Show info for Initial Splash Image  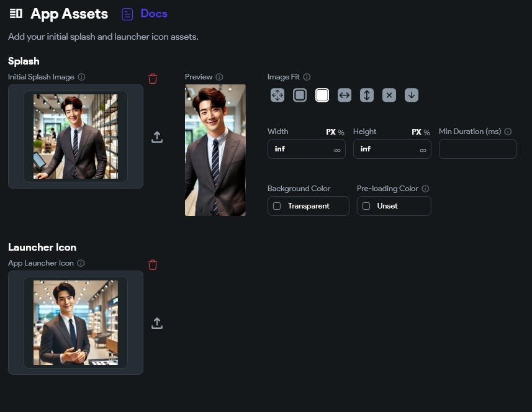(x=81, y=77)
